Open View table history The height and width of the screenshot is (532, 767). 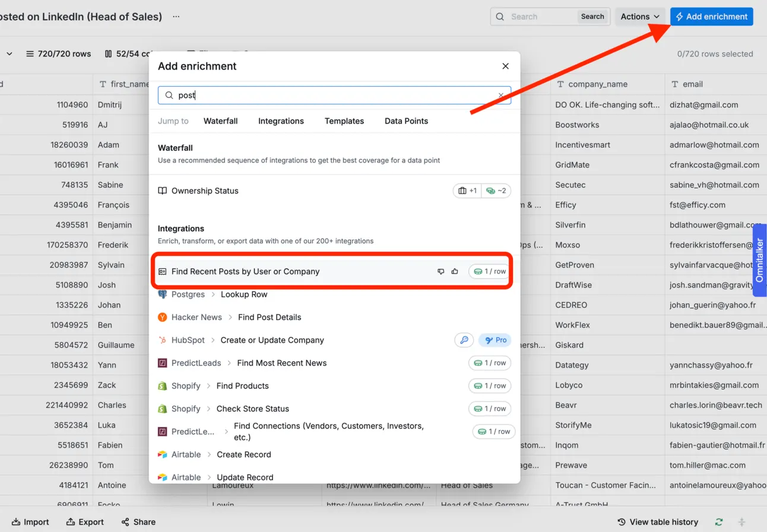pos(658,522)
